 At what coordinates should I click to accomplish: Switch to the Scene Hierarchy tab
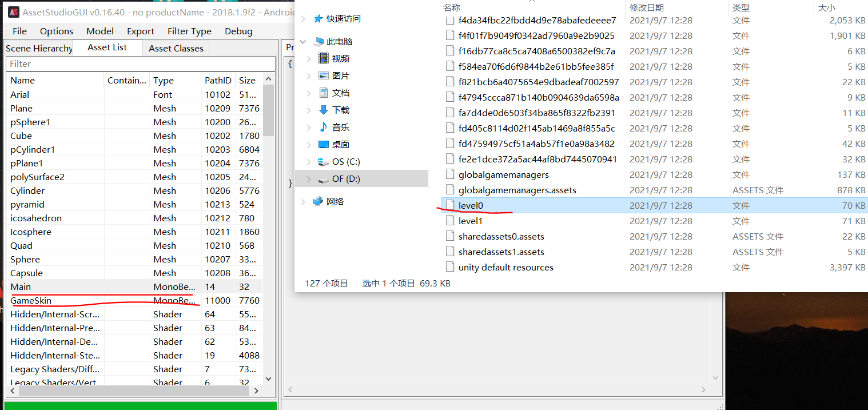(39, 48)
